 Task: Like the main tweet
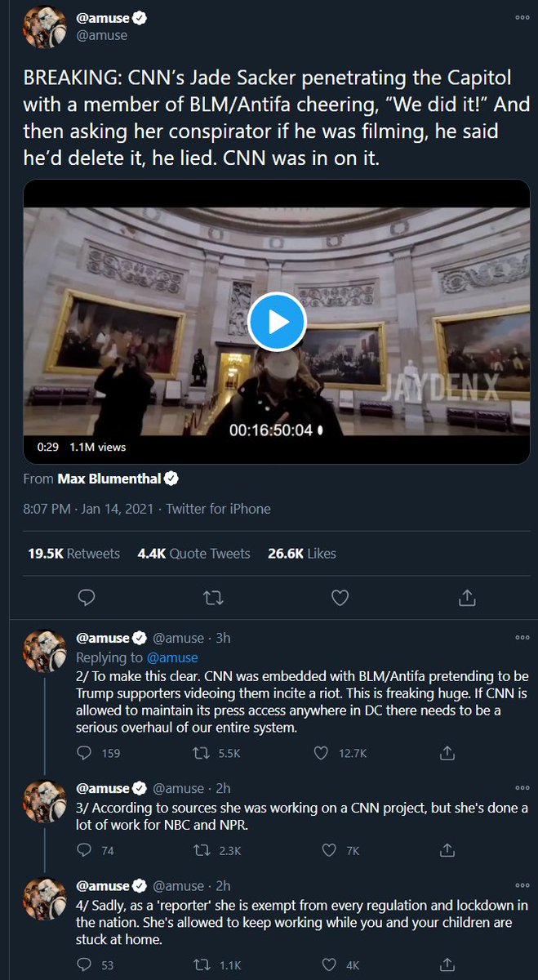coord(340,599)
